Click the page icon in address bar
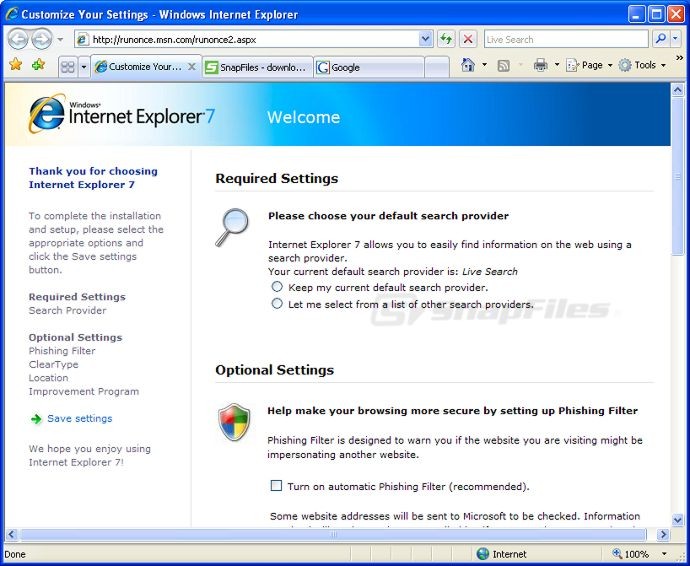This screenshot has width=690, height=566. 82,40
